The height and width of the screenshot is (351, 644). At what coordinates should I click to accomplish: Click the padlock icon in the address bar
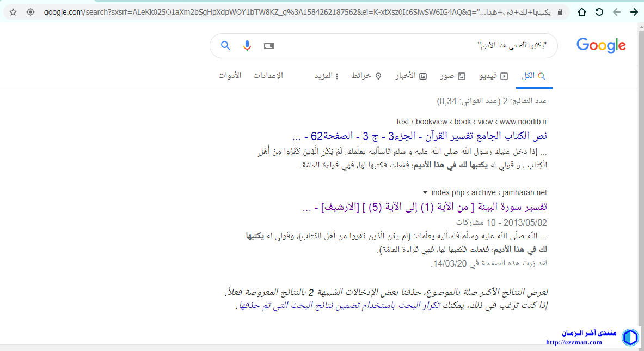pyautogui.click(x=560, y=12)
